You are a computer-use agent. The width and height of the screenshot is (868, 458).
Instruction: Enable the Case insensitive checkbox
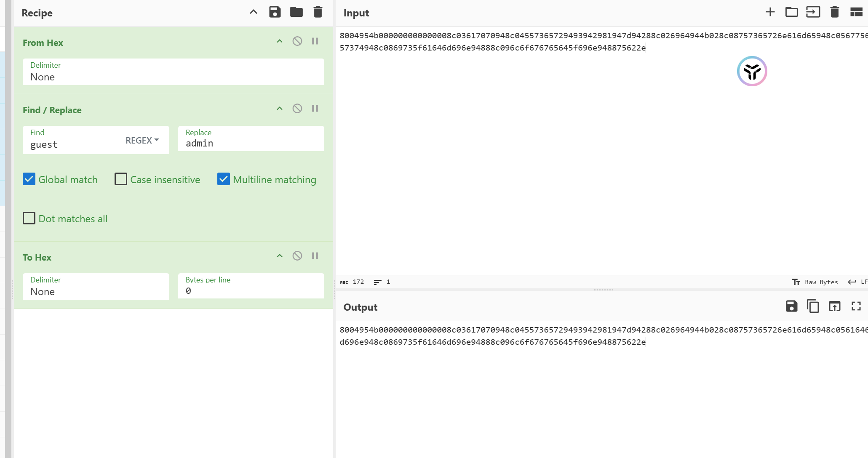coord(121,179)
